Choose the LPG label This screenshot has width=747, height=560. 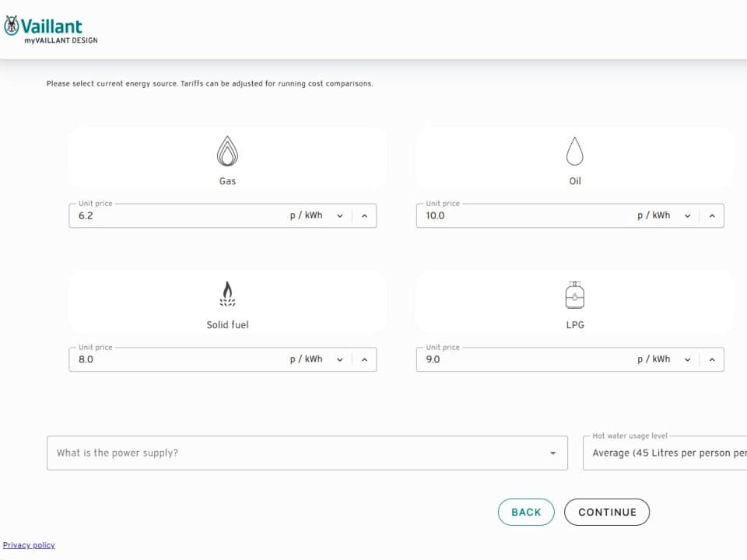(x=575, y=325)
